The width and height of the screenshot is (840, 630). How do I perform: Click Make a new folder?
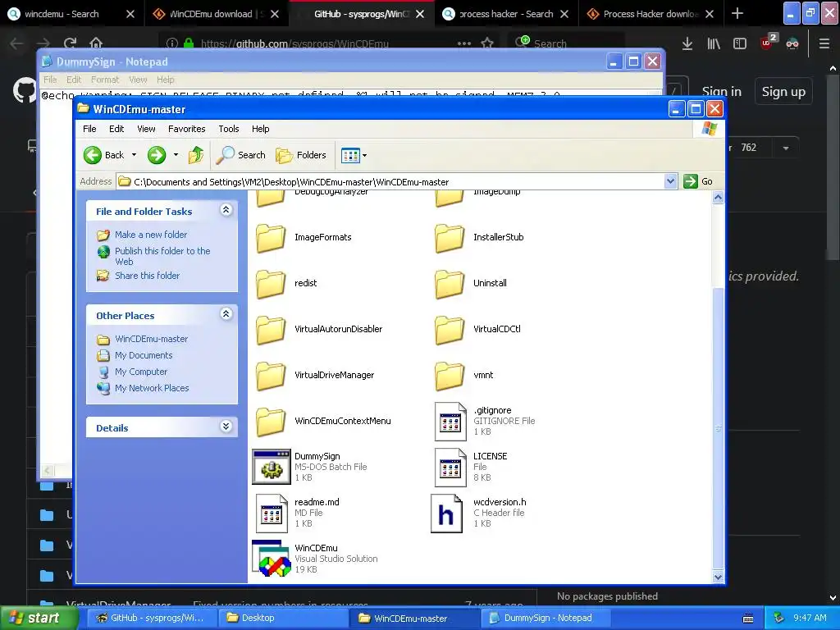click(x=151, y=235)
